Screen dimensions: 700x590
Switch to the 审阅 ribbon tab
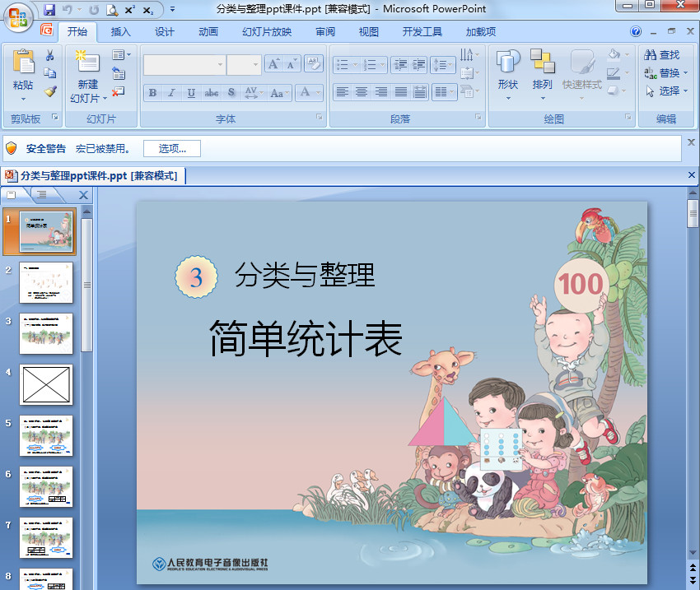tap(325, 31)
